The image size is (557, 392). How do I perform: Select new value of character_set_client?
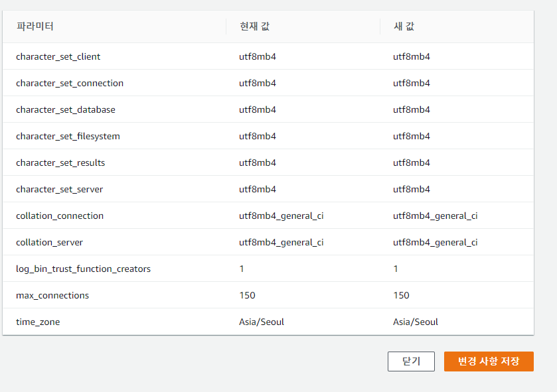coord(412,57)
